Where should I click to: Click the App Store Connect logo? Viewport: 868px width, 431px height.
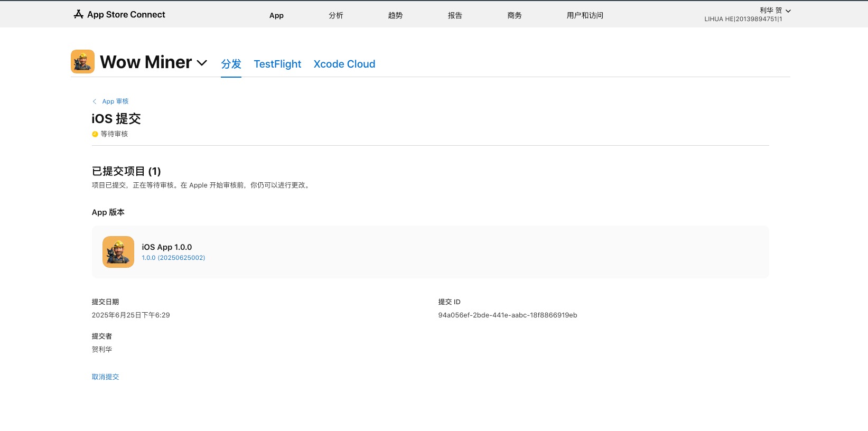click(x=119, y=14)
